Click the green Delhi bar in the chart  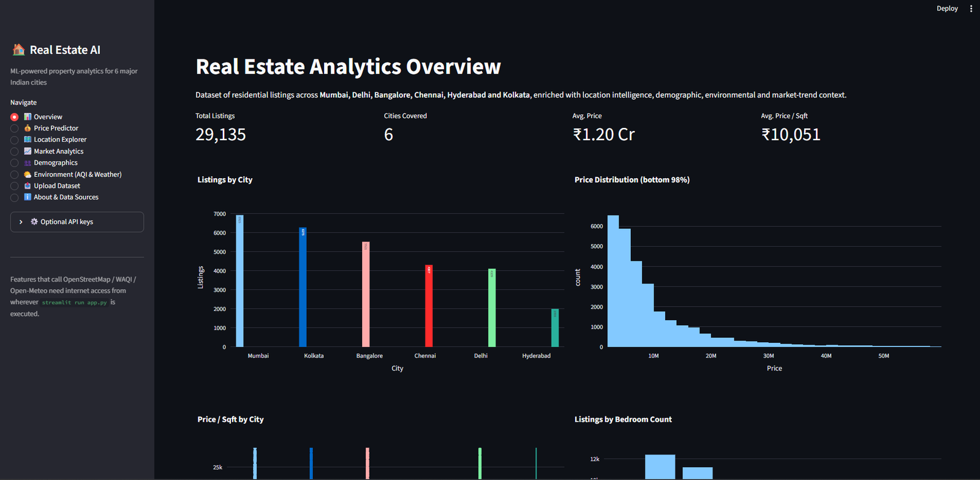[492, 308]
